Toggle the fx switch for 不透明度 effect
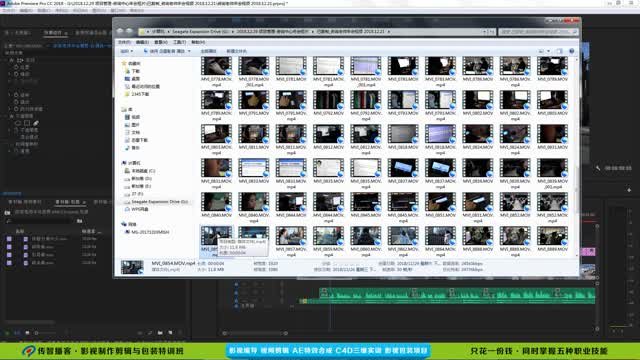Screen dimensions: 640x360 pos(12,116)
